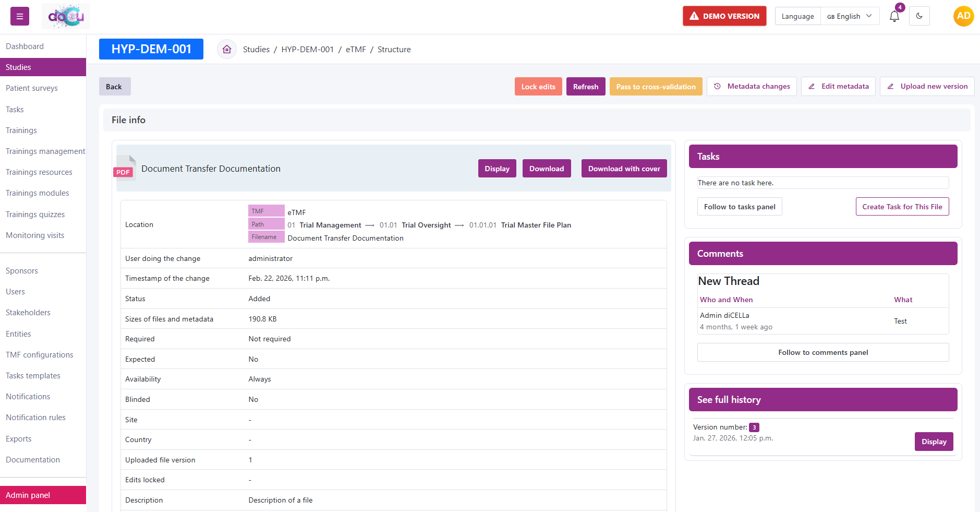Click Studies breadcrumb link
Screen dimensions: 980x512
[256, 49]
